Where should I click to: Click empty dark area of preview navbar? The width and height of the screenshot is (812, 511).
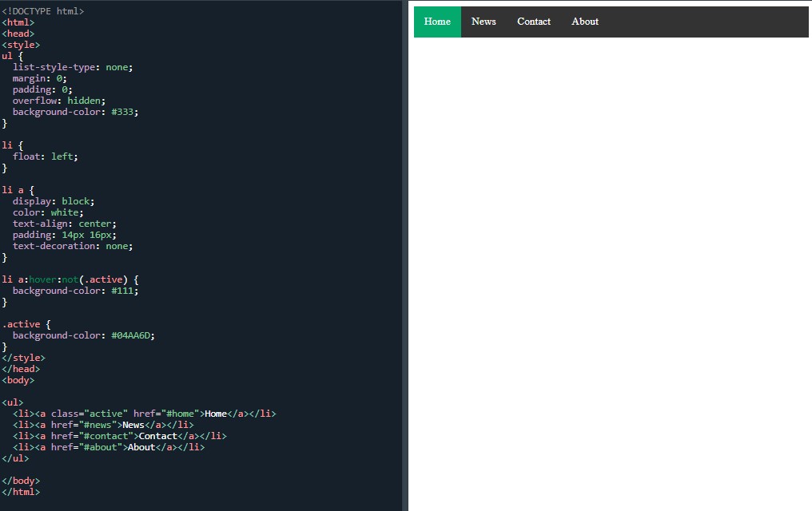[x=703, y=22]
